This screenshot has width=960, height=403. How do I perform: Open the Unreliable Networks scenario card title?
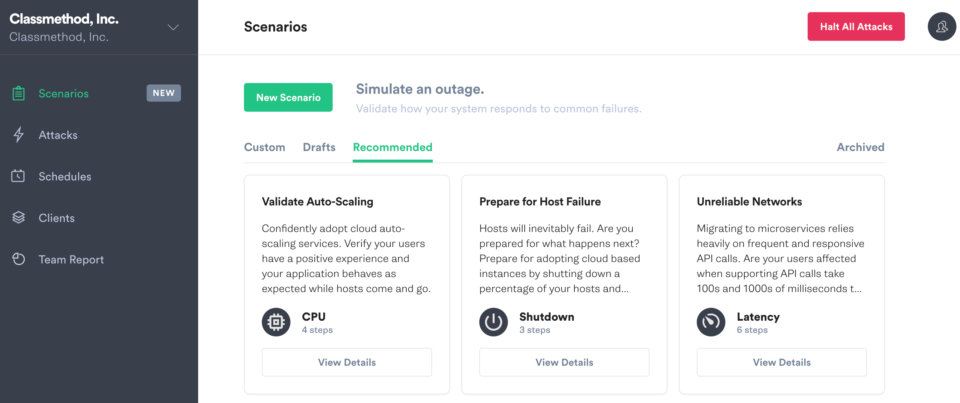click(x=749, y=202)
